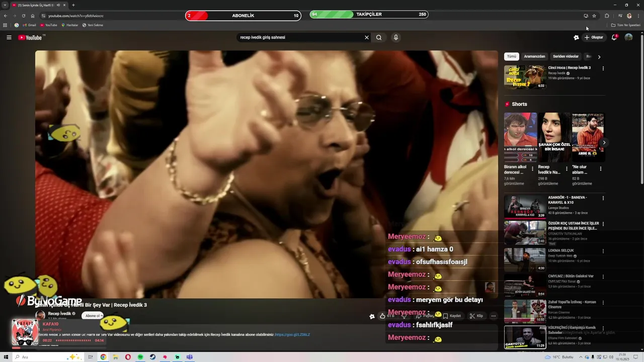Viewport: 644px width, 362px height.
Task: Open Chrome from the taskbar
Action: tap(103, 357)
